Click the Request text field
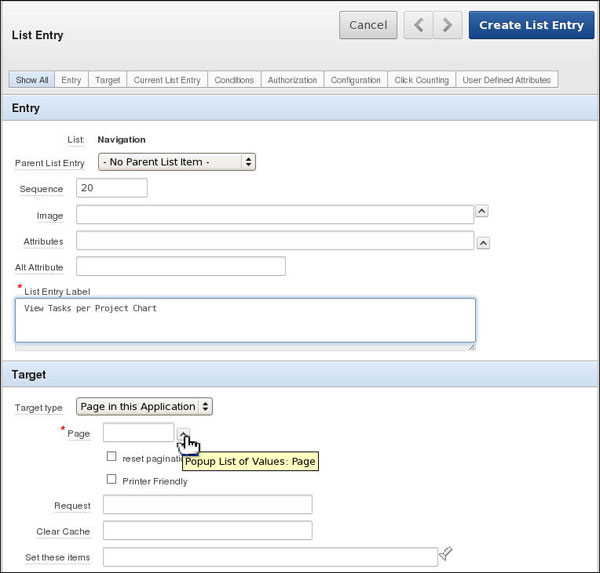Viewport: 600px width, 573px height. click(x=207, y=505)
